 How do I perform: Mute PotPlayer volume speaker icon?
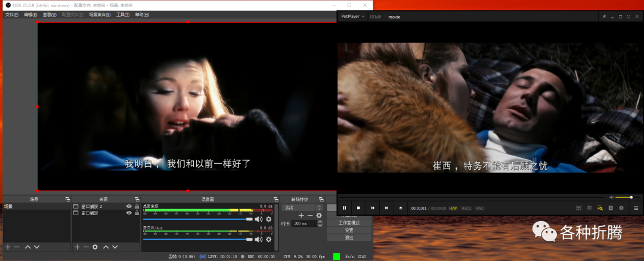tap(611, 197)
